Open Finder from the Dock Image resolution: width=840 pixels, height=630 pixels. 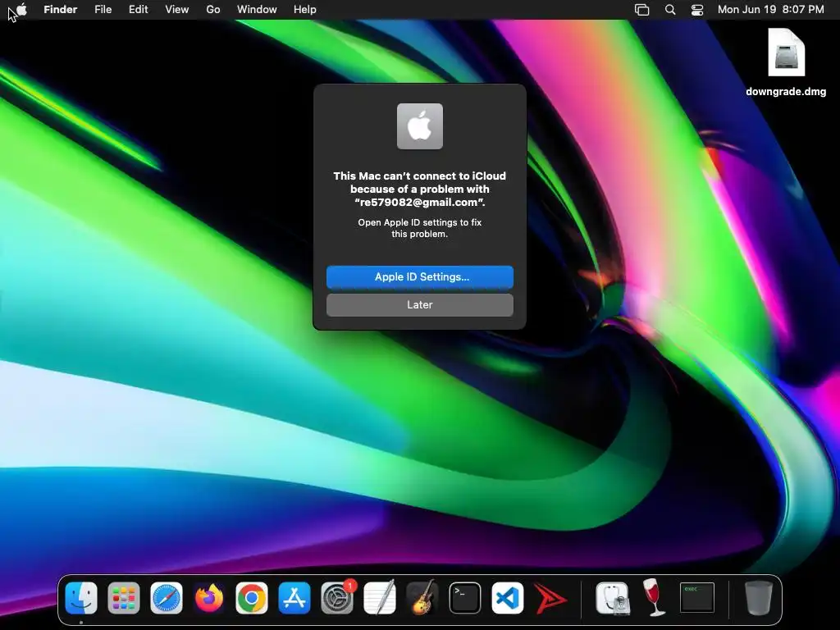click(x=81, y=598)
